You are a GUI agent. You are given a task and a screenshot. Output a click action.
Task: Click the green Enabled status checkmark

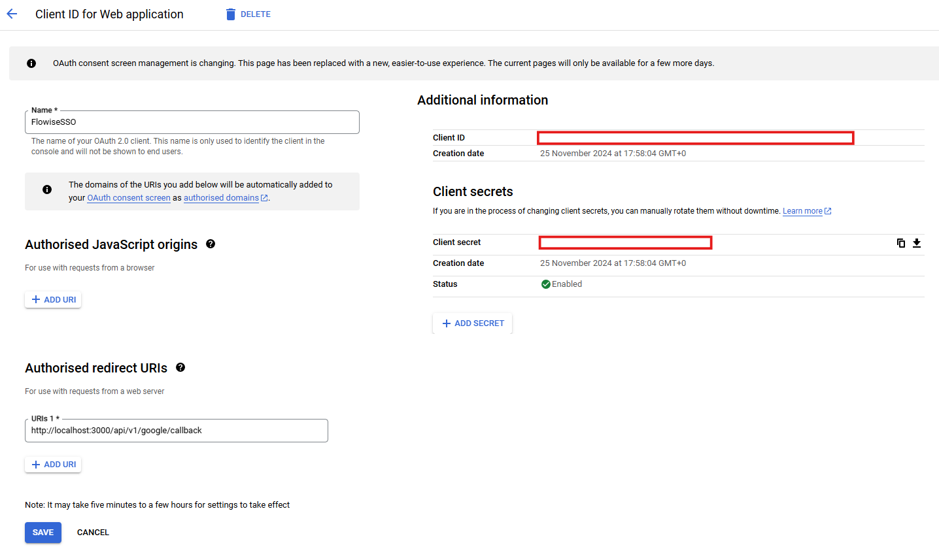pyautogui.click(x=545, y=284)
